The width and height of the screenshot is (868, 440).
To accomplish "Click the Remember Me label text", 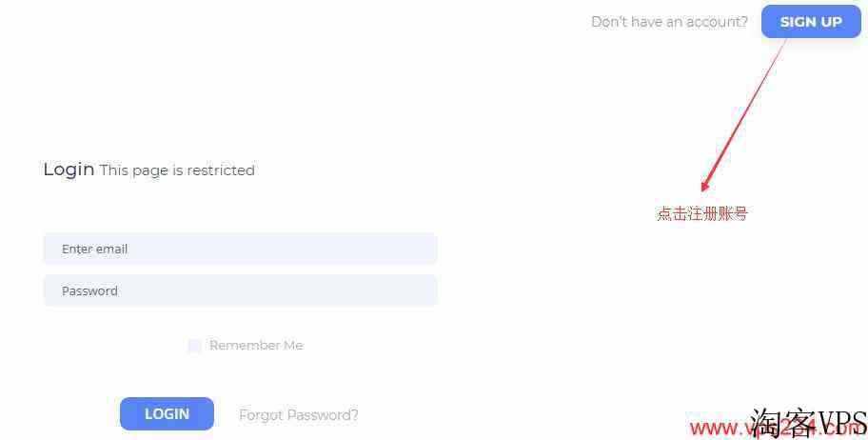I will [x=256, y=346].
